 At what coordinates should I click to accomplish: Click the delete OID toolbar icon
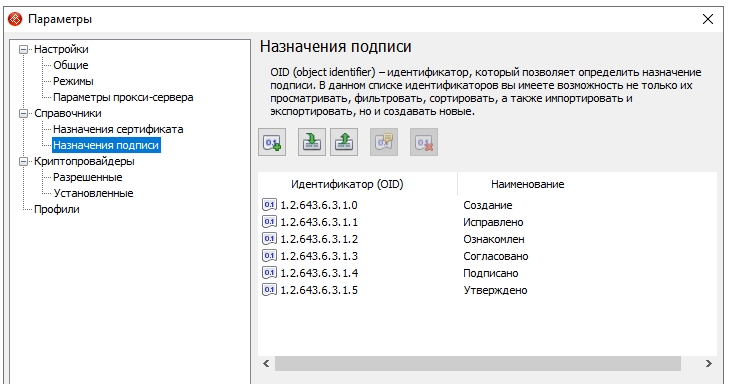424,142
